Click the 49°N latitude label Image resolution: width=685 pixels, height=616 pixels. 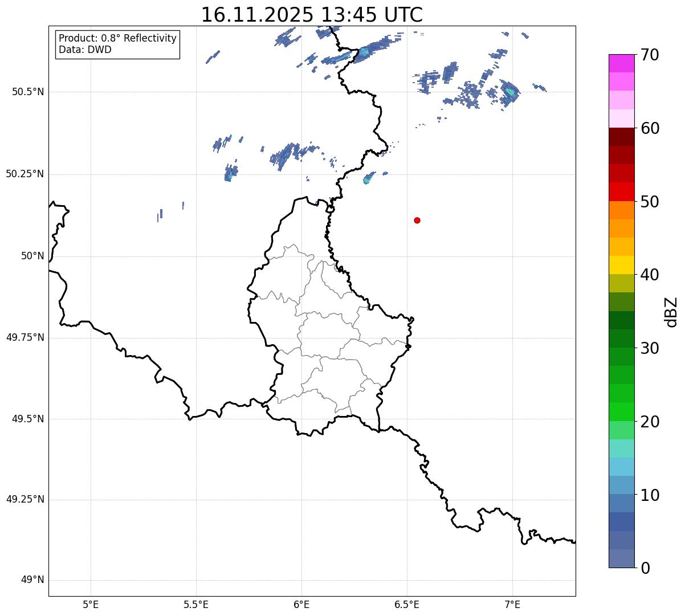tap(32, 580)
